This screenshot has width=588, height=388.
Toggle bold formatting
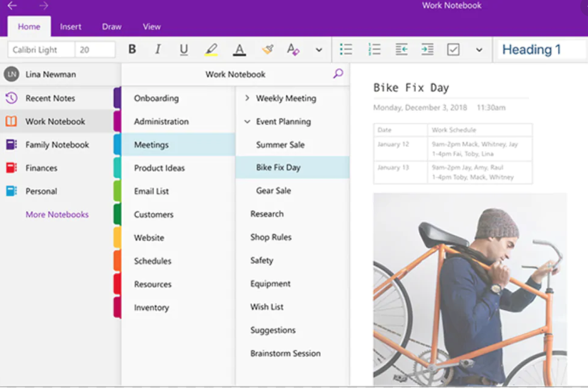(x=132, y=49)
